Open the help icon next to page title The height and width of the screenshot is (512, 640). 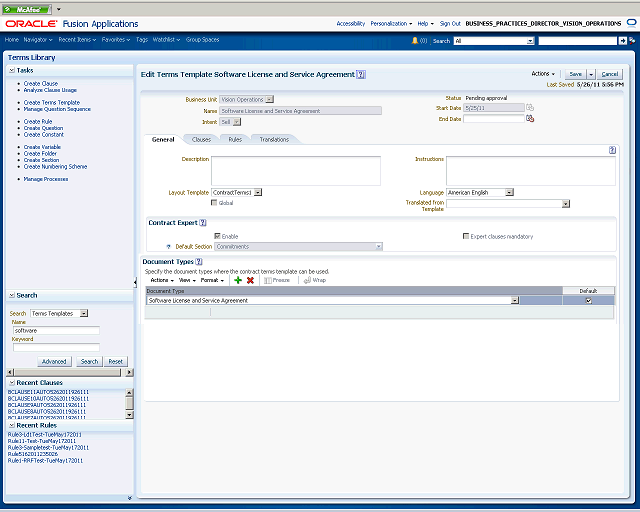coord(361,75)
